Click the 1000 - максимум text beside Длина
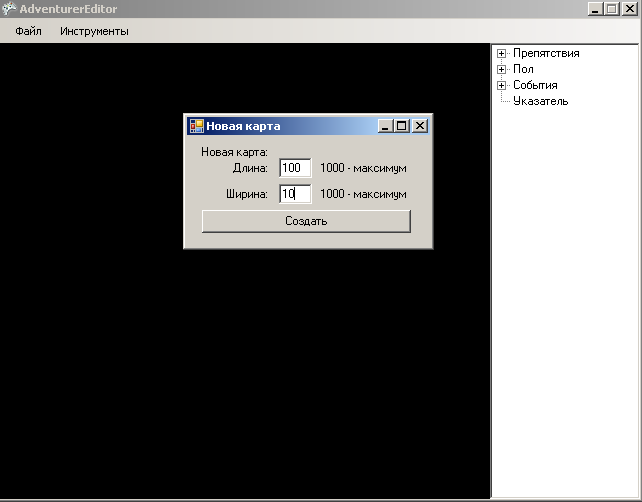This screenshot has width=642, height=502. 363,168
